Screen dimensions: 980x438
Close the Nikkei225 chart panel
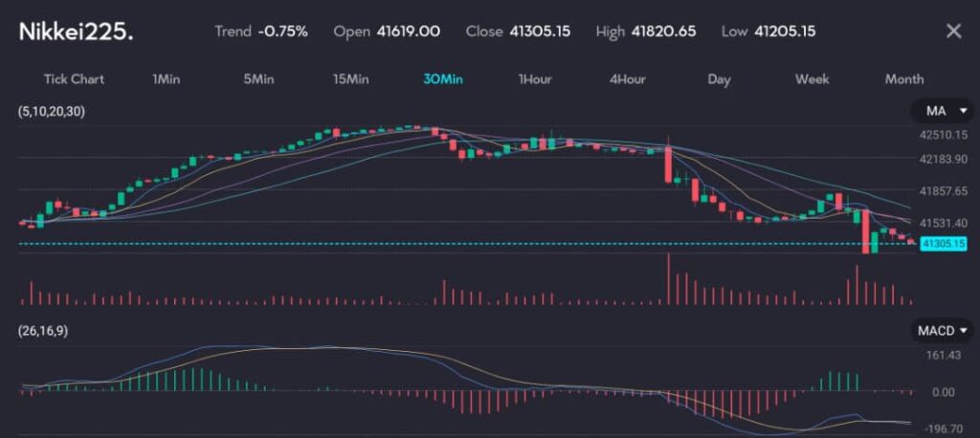pyautogui.click(x=953, y=32)
